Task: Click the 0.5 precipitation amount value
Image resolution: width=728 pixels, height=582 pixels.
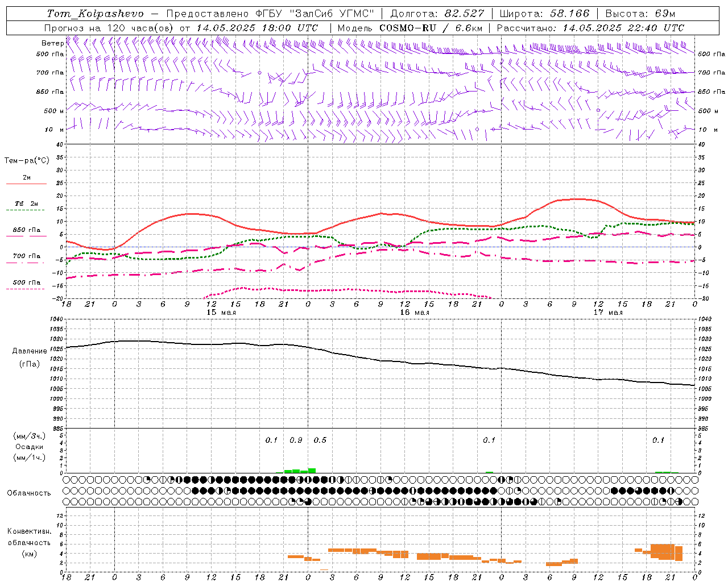Action: tap(320, 440)
